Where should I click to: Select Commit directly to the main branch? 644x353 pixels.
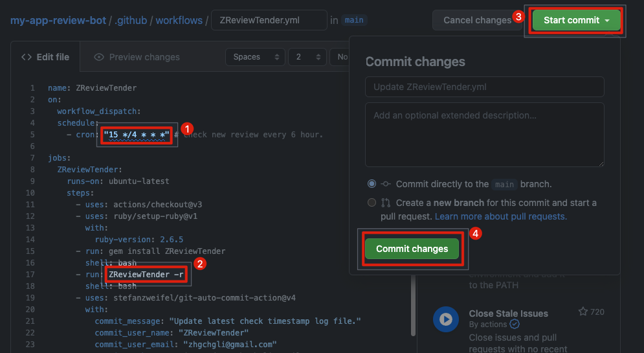372,184
